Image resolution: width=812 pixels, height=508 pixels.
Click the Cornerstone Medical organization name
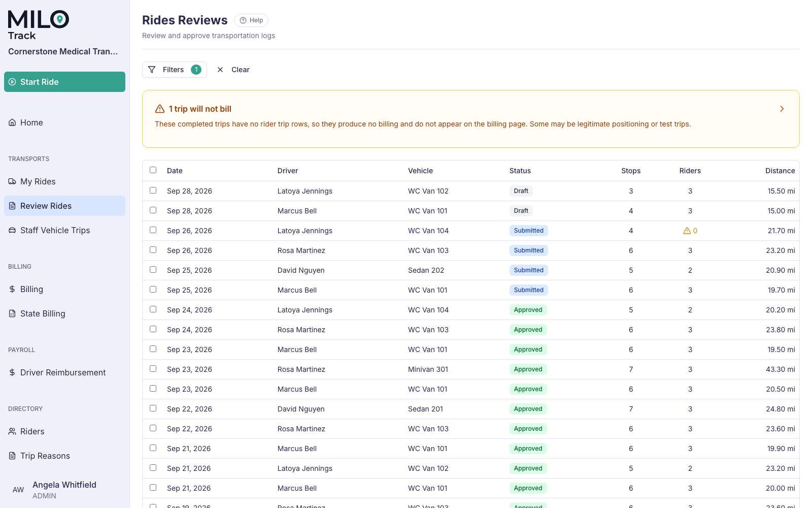tap(63, 51)
